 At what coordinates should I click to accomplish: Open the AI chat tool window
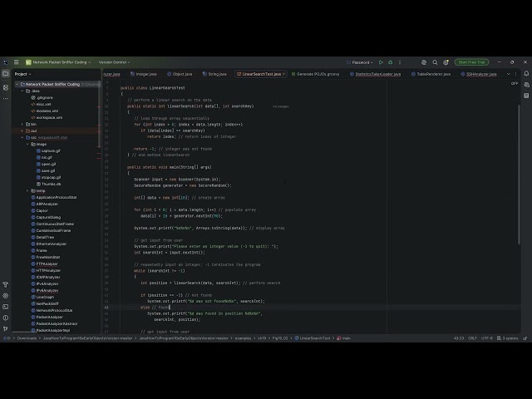coord(526,85)
